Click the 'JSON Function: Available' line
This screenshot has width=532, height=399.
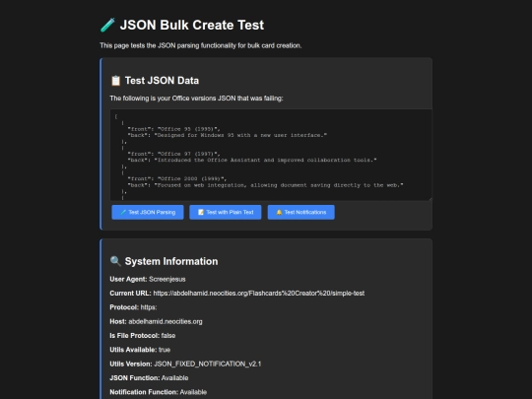pos(149,378)
